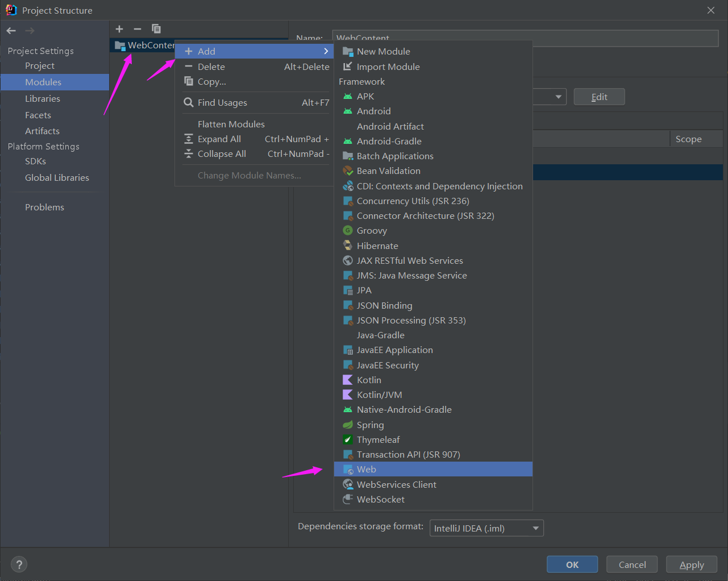Click Expand All in context menu
Image resolution: width=728 pixels, height=581 pixels.
254,139
